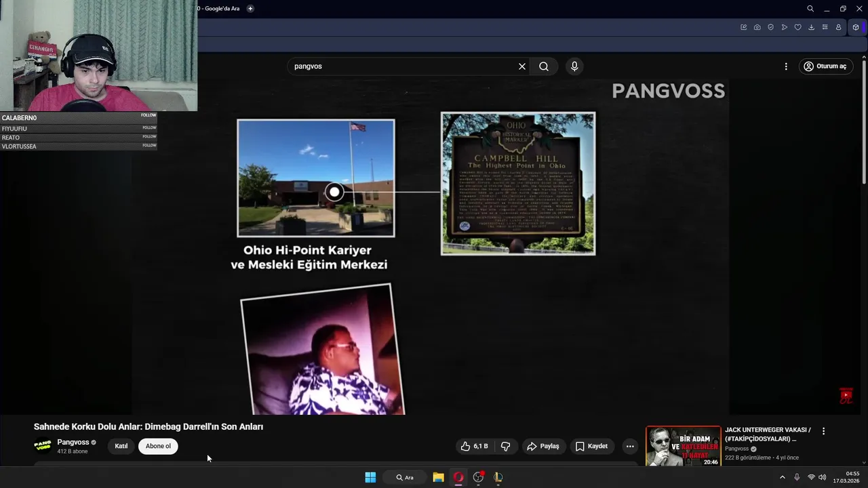The image size is (868, 488).
Task: Open Opera tab search magnifier
Action: tap(810, 9)
